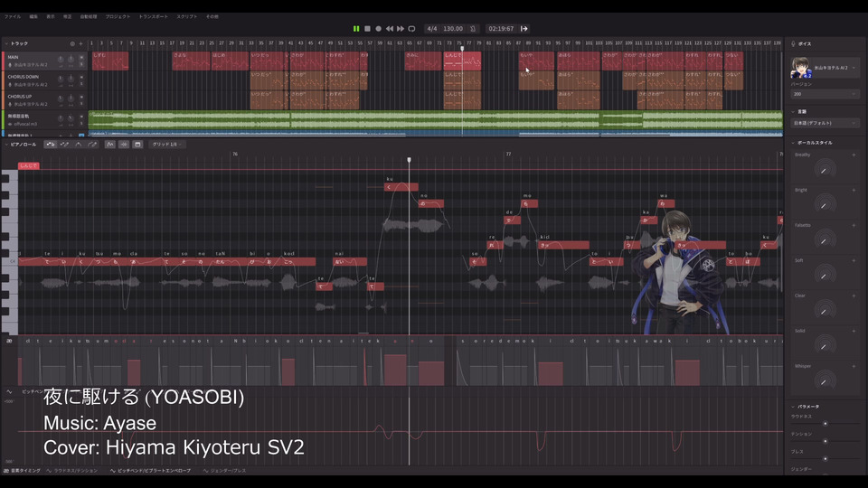Solo the MAIN track
The image size is (868, 488).
point(81,64)
